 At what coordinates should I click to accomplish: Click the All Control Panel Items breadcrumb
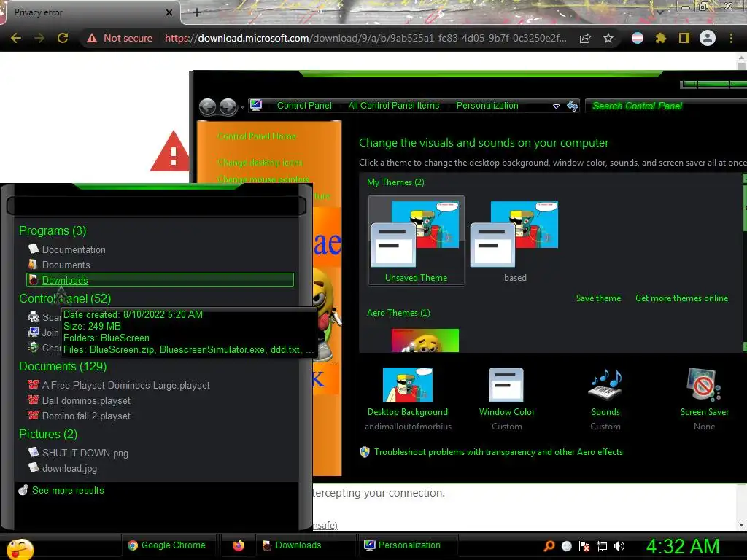coord(393,106)
